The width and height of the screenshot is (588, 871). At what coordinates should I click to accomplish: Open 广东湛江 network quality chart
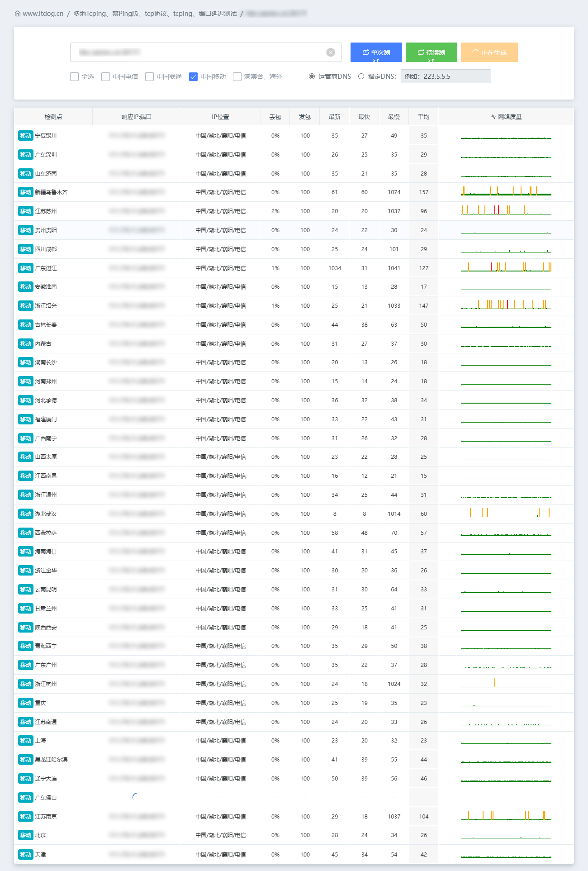pos(506,267)
